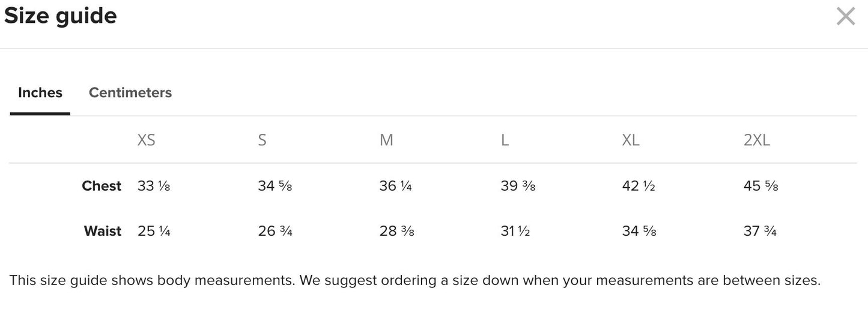Close the Size guide dialog

click(845, 17)
